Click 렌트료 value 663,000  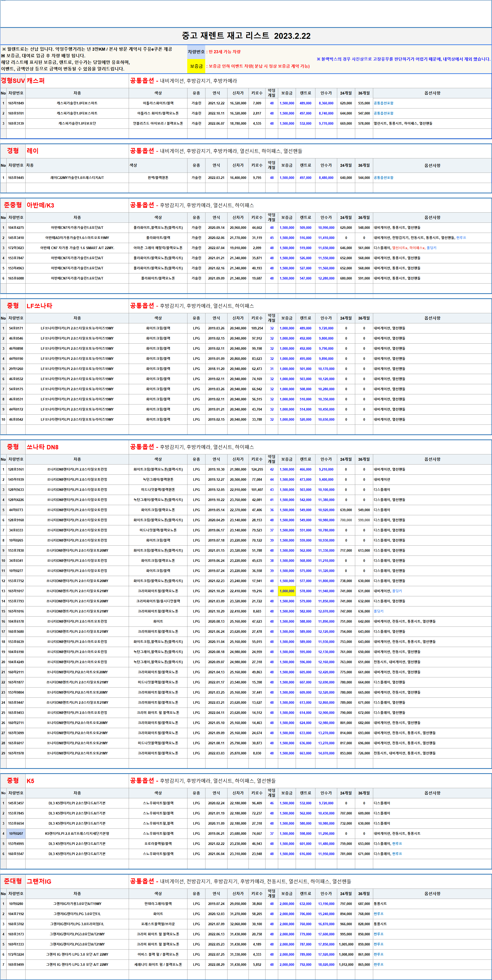[305, 753]
